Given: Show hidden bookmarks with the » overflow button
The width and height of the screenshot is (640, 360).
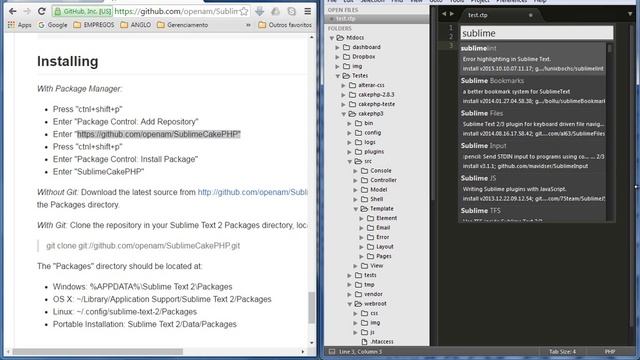Looking at the screenshot, I should (248, 25).
